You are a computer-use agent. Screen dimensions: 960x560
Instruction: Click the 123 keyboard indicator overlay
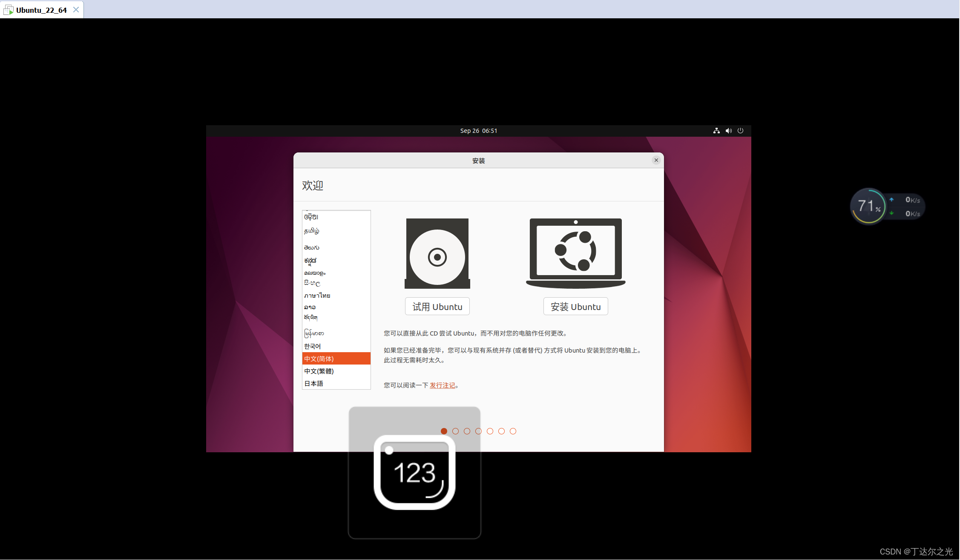[x=414, y=472]
